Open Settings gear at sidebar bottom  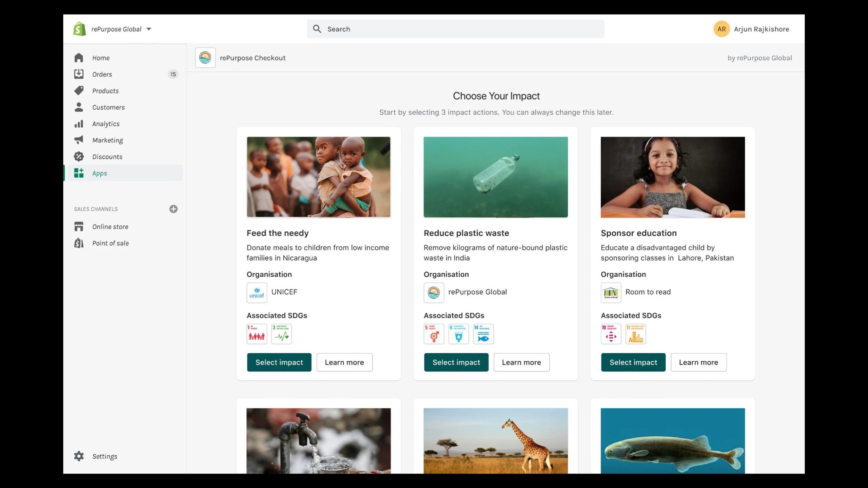coord(79,456)
